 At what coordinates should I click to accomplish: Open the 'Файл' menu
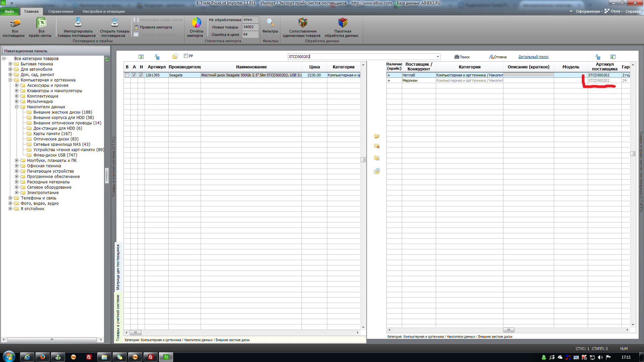point(9,11)
